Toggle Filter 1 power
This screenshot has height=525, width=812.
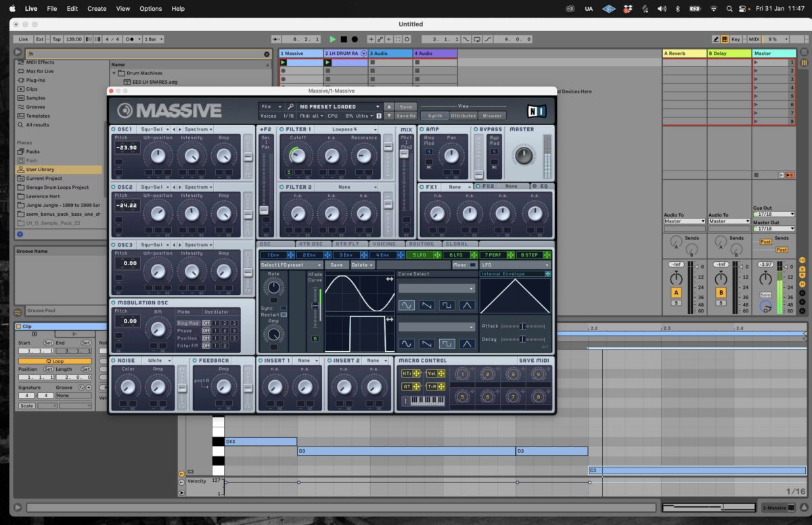(x=282, y=129)
